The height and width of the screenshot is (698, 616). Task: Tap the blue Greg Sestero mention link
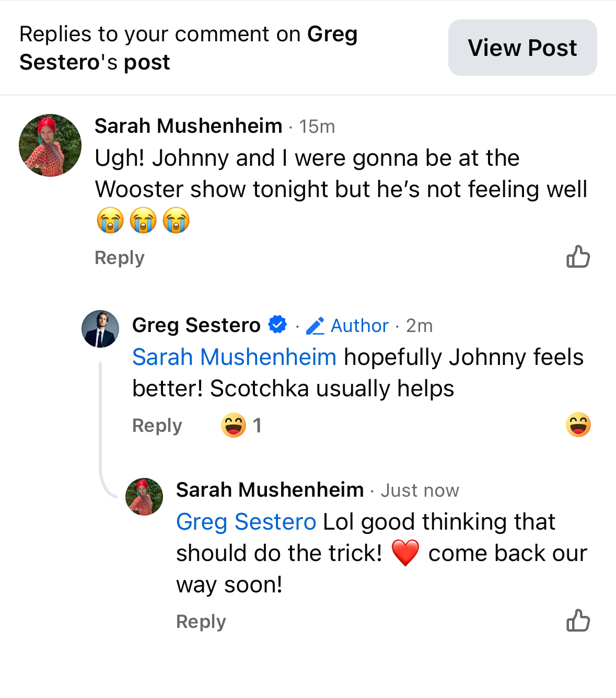[x=246, y=522]
